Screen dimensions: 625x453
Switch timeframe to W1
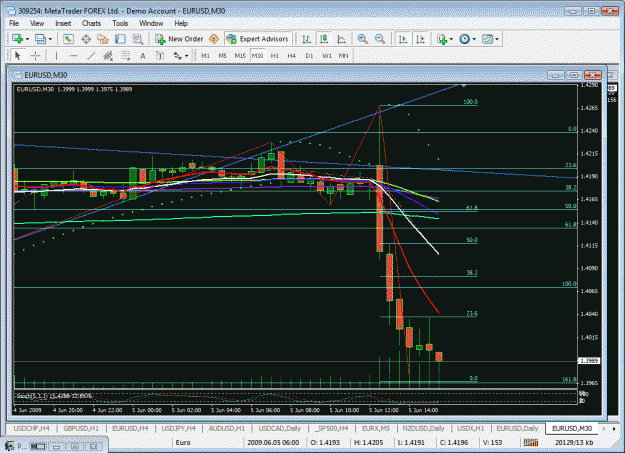pos(327,55)
